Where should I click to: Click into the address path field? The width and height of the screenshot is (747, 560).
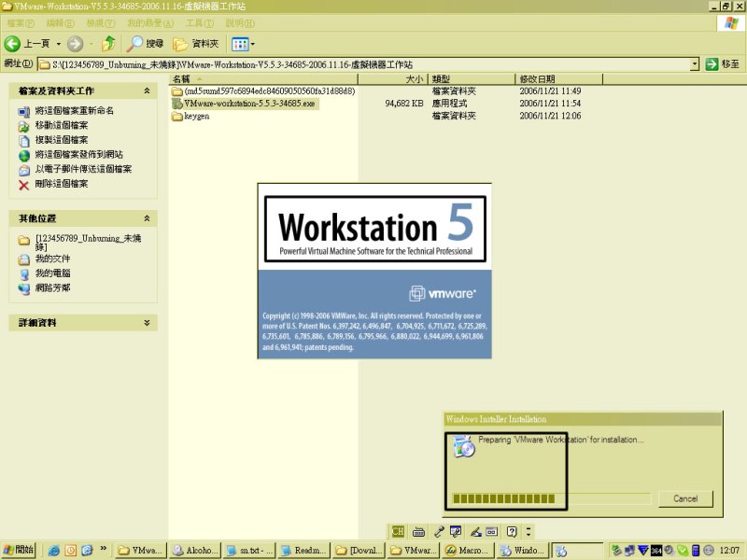click(x=364, y=64)
